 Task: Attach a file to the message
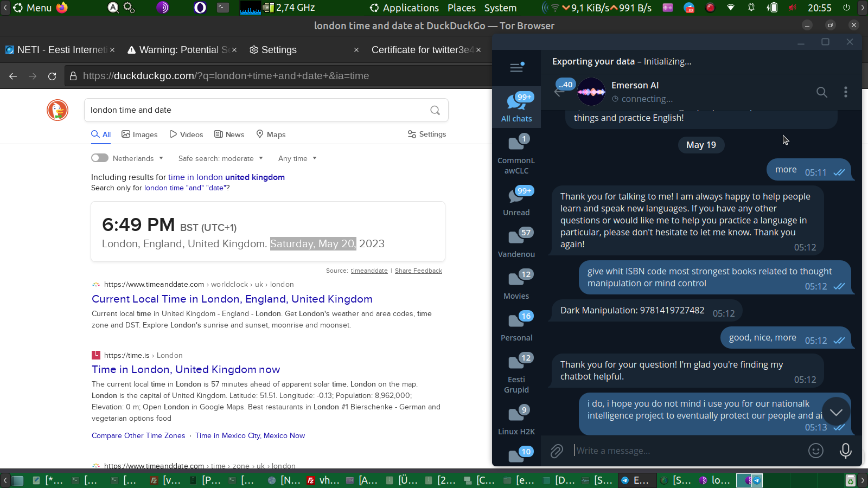[x=557, y=451]
